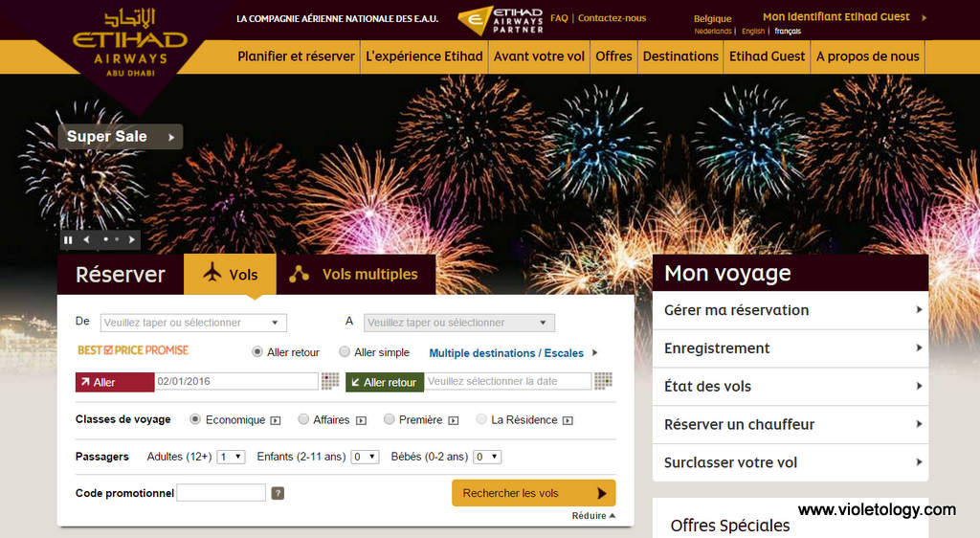980x538 pixels.
Task: Choose La Résidence travel class
Action: click(x=481, y=419)
